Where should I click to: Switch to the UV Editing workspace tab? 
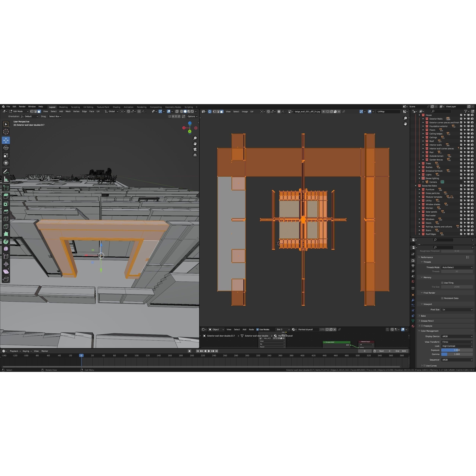(88, 107)
